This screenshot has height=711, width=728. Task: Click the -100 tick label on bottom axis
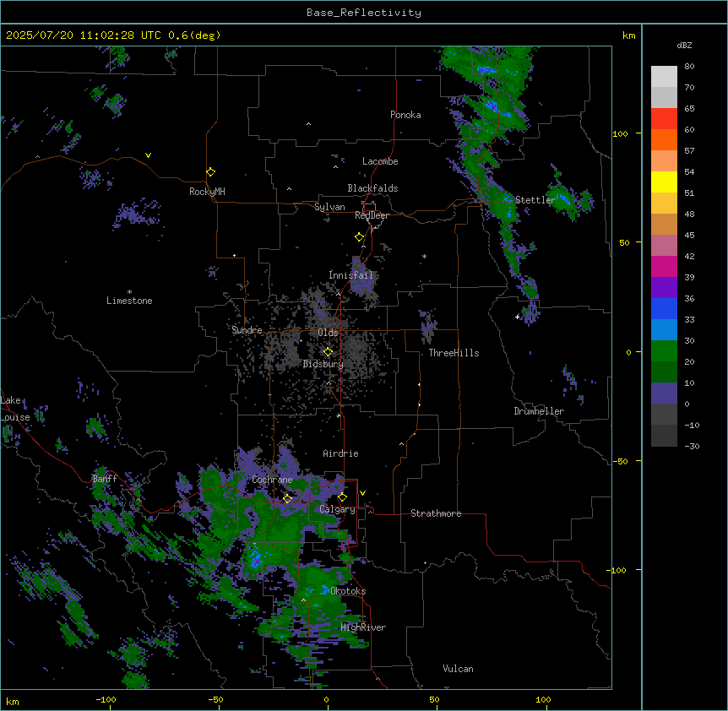(x=106, y=699)
